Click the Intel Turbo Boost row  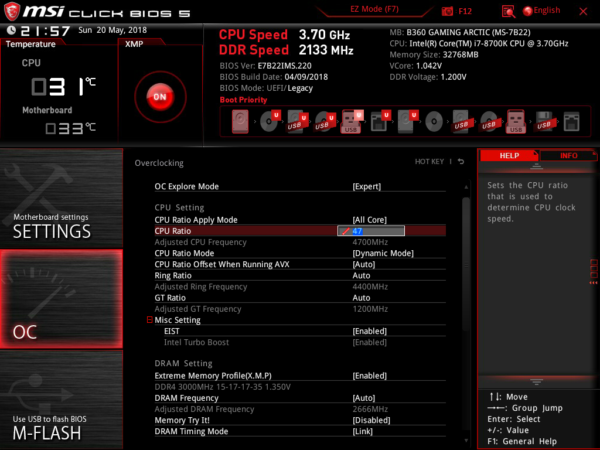coord(305,342)
